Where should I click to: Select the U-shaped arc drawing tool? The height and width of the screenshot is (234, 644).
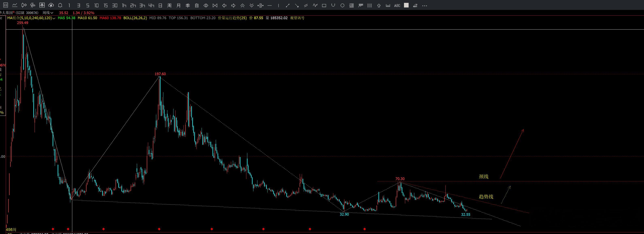[333, 5]
